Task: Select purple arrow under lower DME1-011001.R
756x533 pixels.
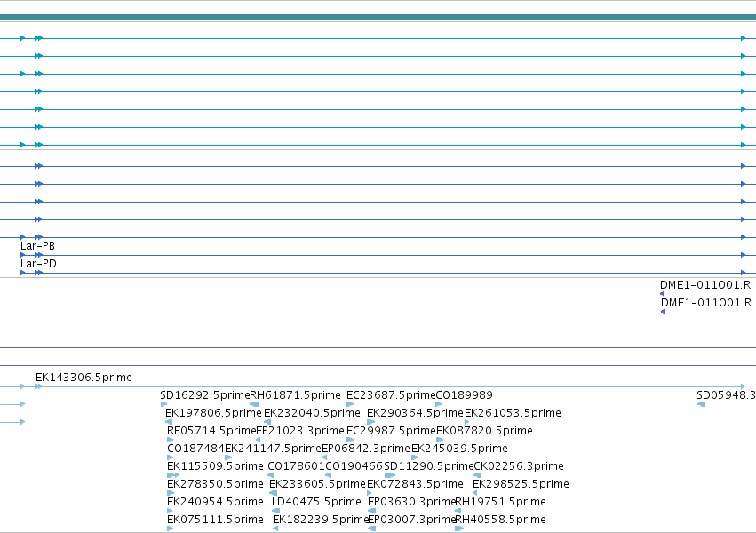Action: 663,312
